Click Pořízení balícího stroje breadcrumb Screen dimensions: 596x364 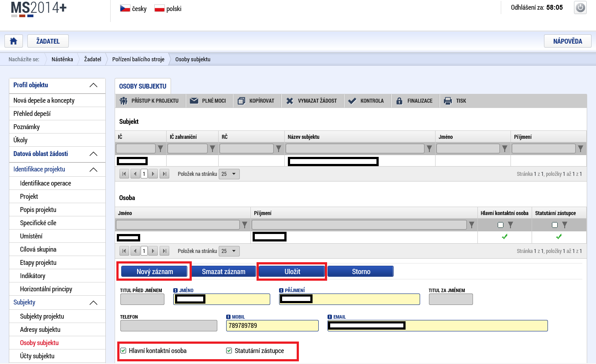click(138, 59)
